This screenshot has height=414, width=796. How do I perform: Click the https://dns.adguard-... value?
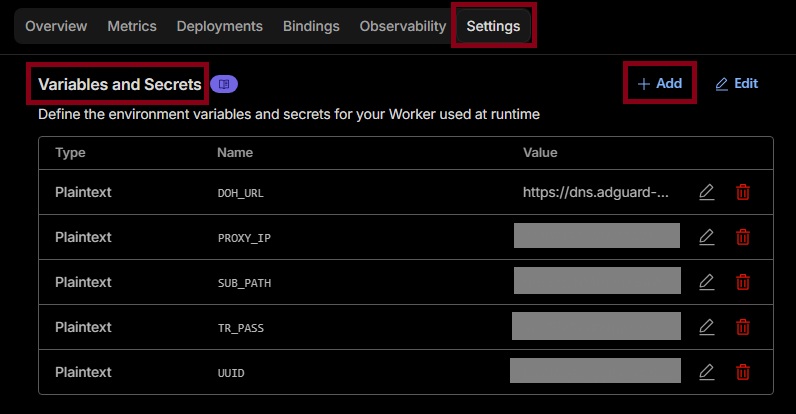point(595,192)
